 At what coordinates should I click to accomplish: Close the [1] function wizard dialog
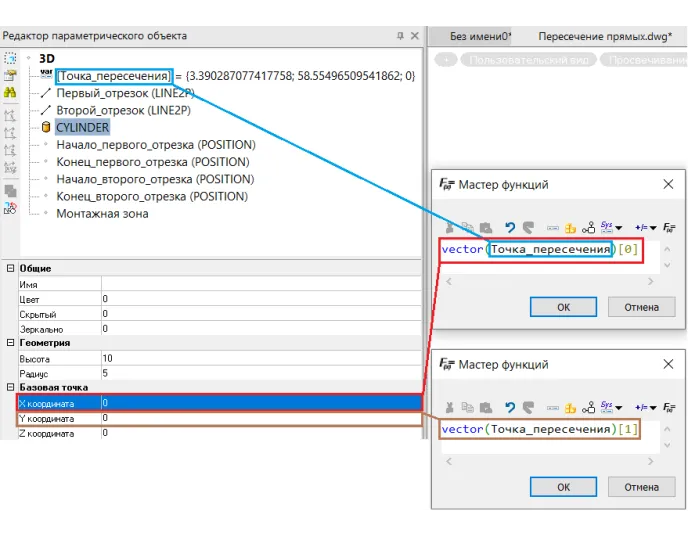668,364
